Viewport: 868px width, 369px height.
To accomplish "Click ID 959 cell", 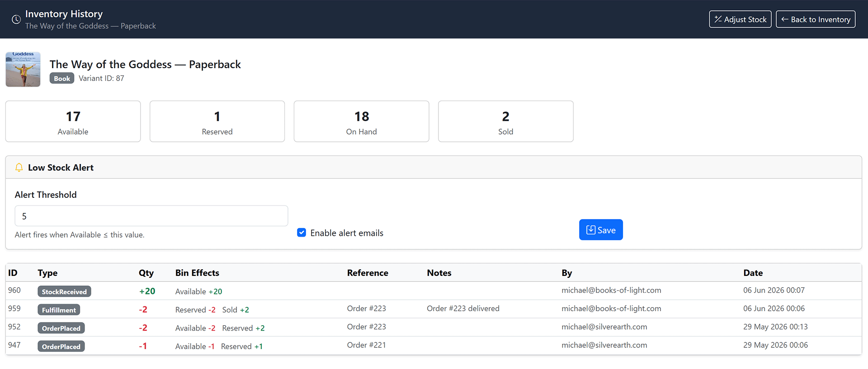I will coord(14,308).
